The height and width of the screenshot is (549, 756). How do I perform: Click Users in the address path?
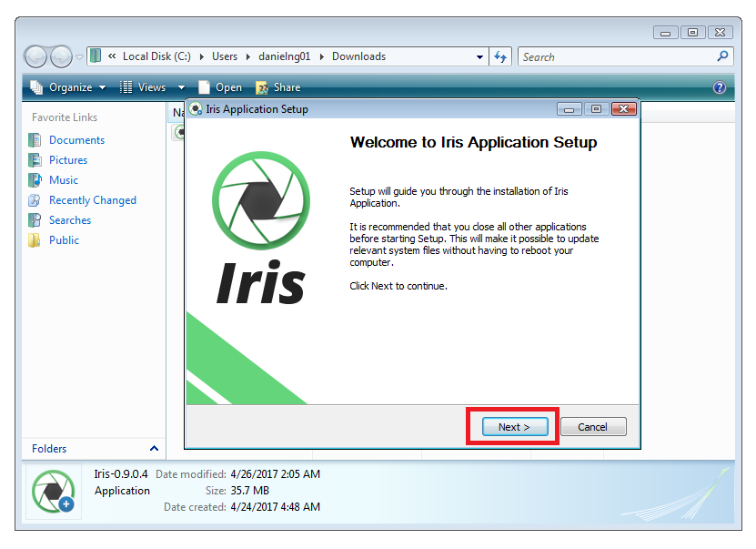225,56
